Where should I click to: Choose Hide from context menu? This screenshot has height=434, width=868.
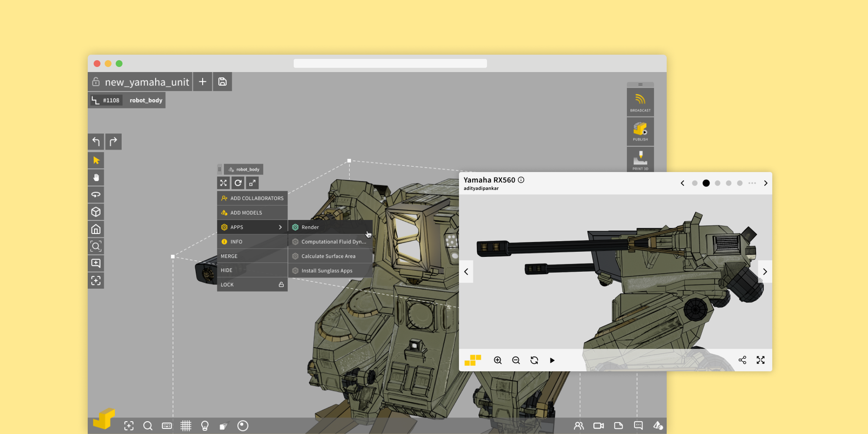pyautogui.click(x=252, y=270)
